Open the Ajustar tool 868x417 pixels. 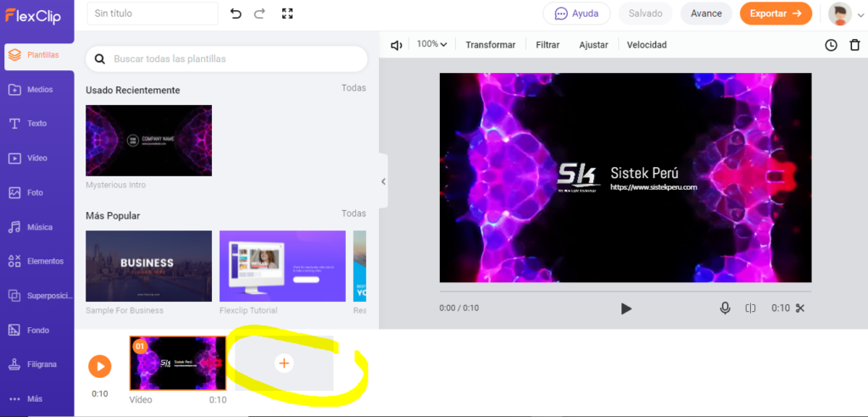point(593,45)
